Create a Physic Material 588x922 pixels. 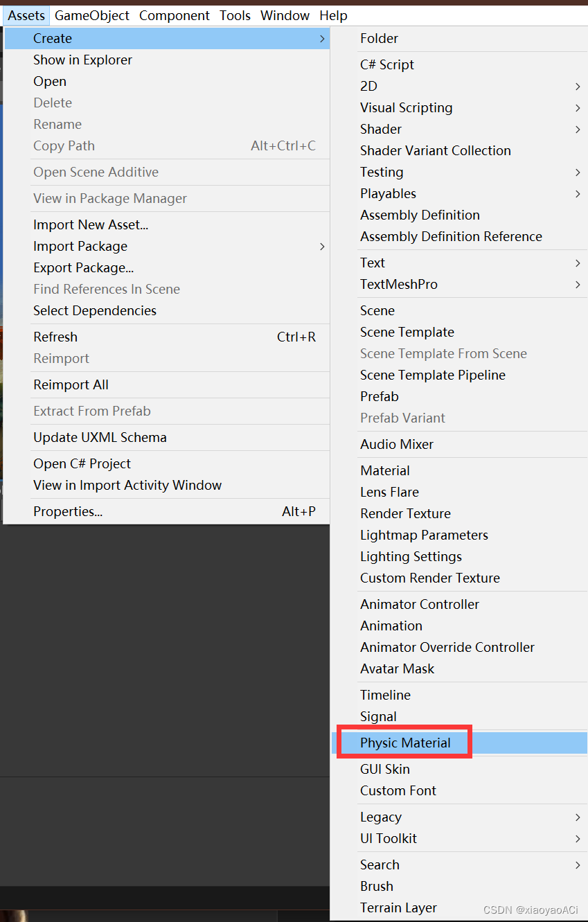(x=459, y=743)
